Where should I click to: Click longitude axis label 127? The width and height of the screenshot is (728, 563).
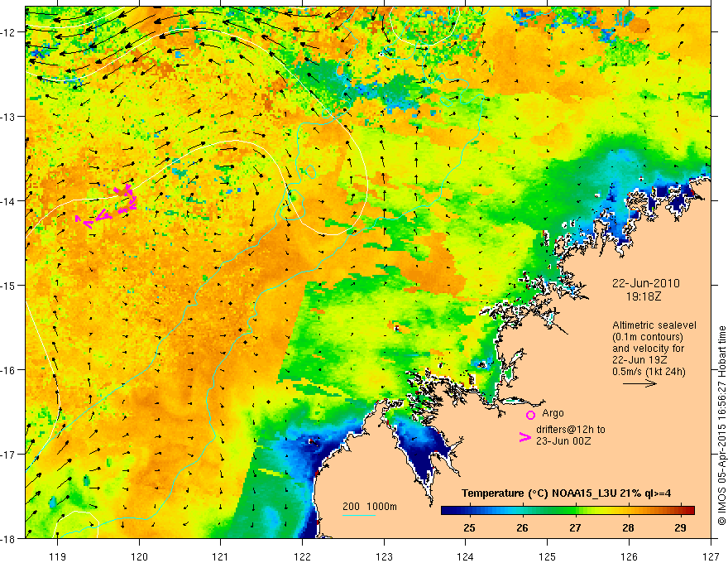point(711,556)
